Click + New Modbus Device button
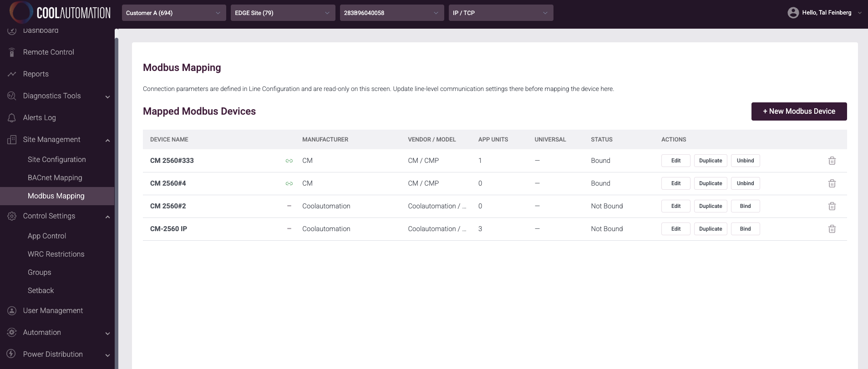Screen dimensions: 868x369 pyautogui.click(x=799, y=111)
